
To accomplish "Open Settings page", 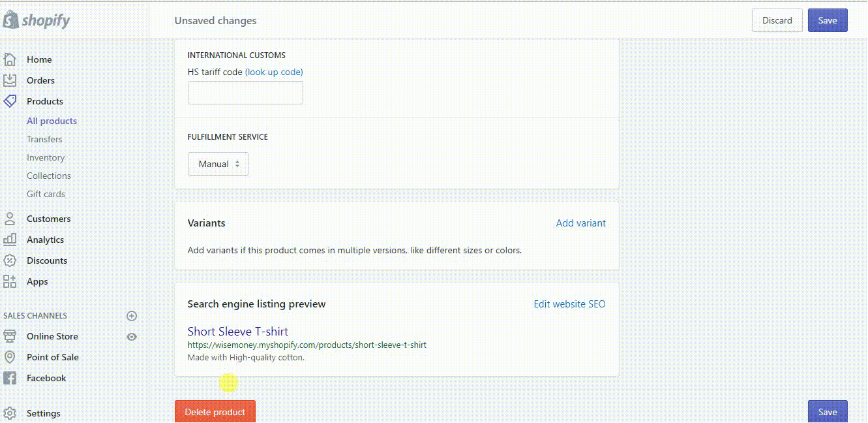I will (x=44, y=413).
